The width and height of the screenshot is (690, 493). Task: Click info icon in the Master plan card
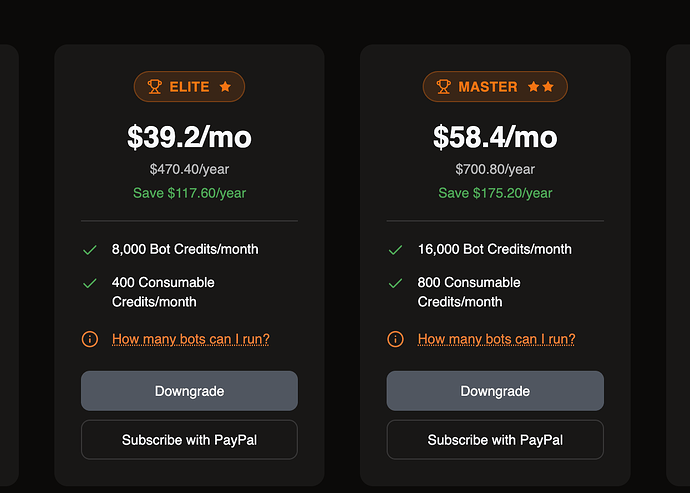coord(395,339)
